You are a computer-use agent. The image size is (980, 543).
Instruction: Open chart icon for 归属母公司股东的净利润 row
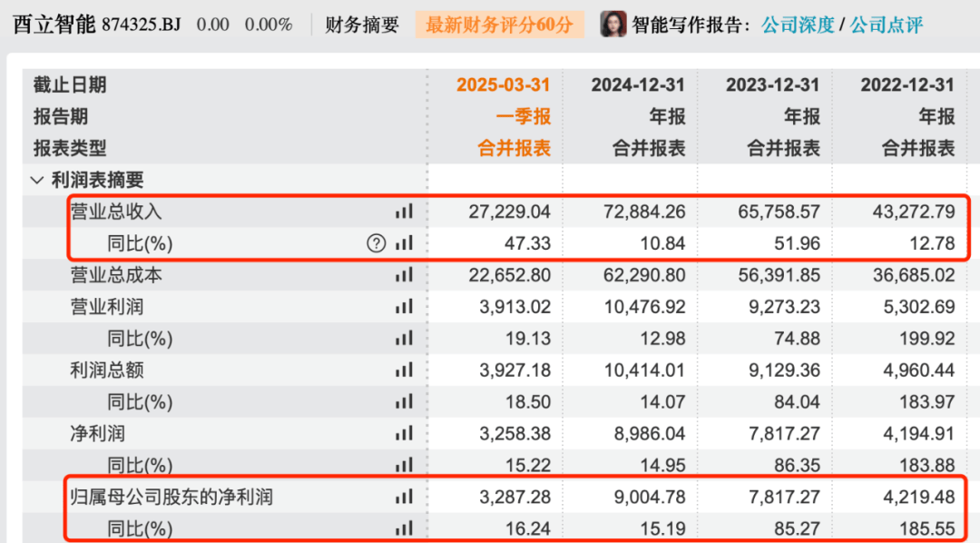coord(404,497)
